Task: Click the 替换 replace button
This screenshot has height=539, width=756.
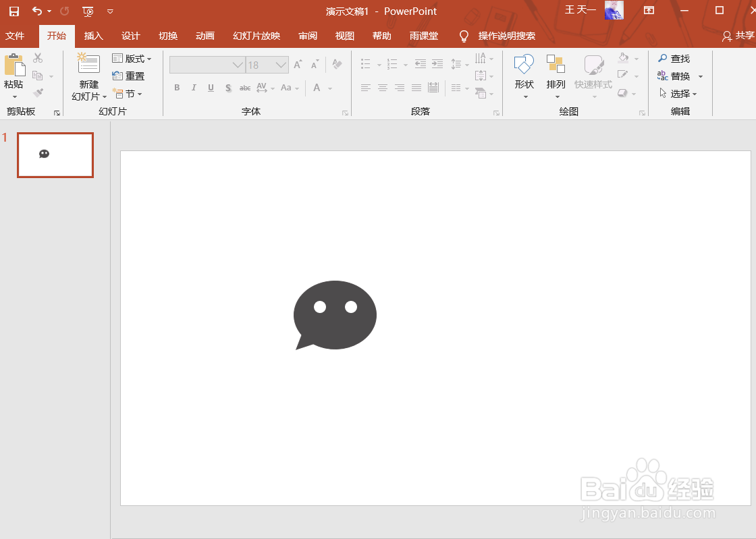Action: point(674,76)
